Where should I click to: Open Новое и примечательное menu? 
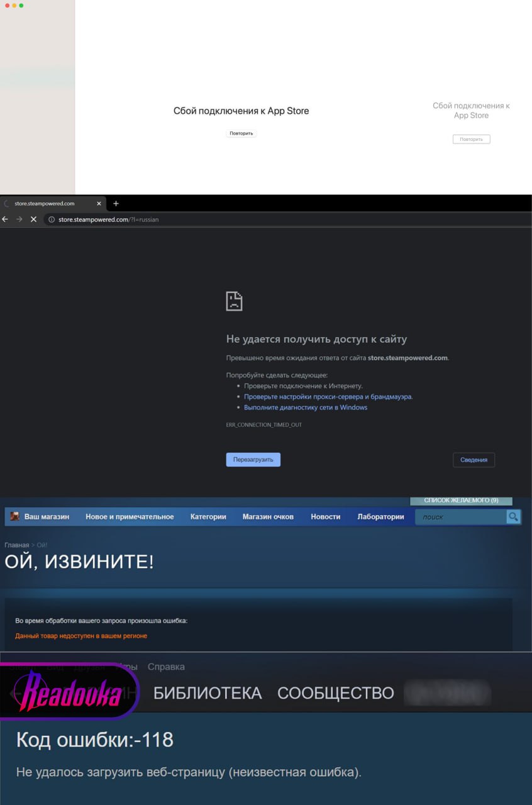point(130,517)
